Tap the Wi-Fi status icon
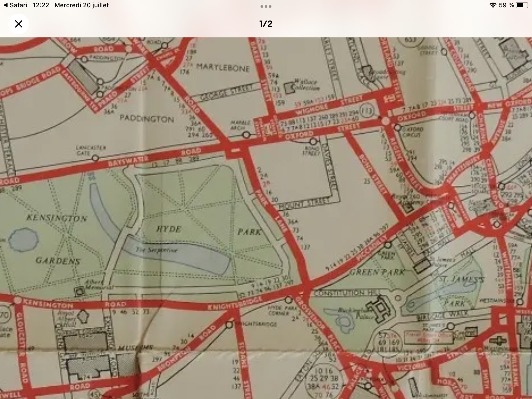The image size is (532, 399). (493, 5)
